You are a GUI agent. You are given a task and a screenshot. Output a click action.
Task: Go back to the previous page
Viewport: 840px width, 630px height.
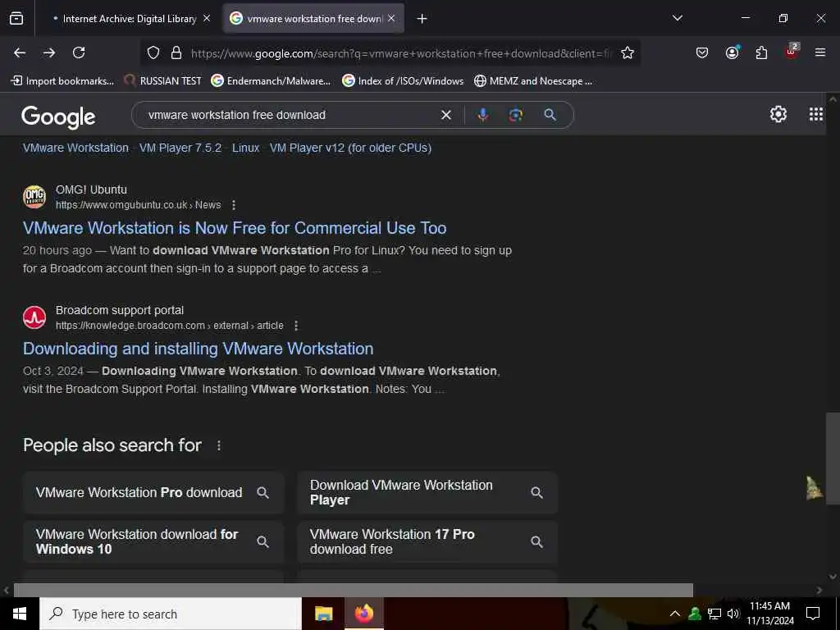tap(20, 52)
